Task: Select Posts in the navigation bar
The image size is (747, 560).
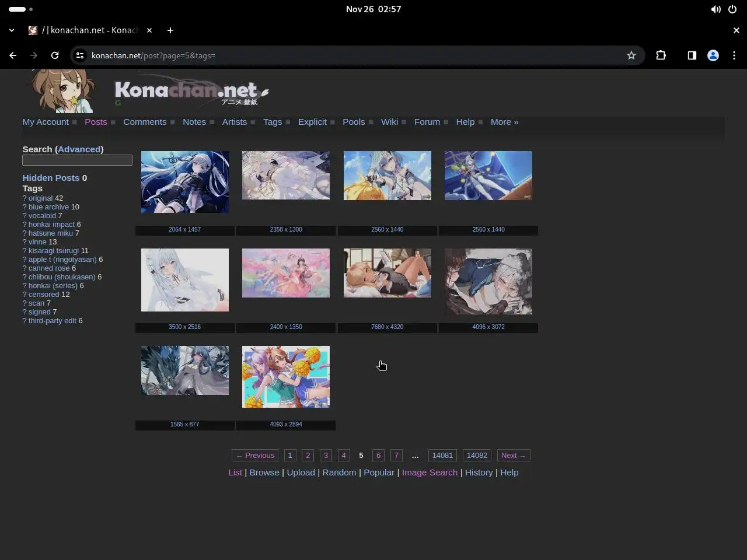Action: pyautogui.click(x=96, y=122)
